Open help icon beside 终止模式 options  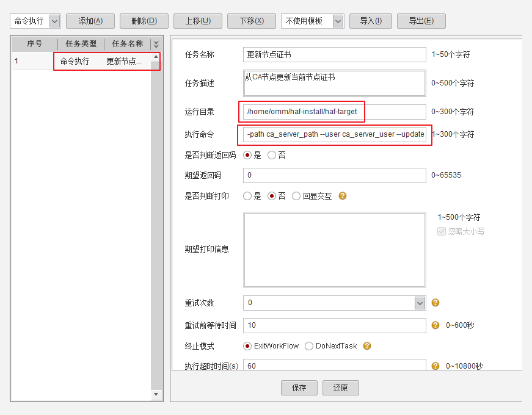pyautogui.click(x=366, y=346)
